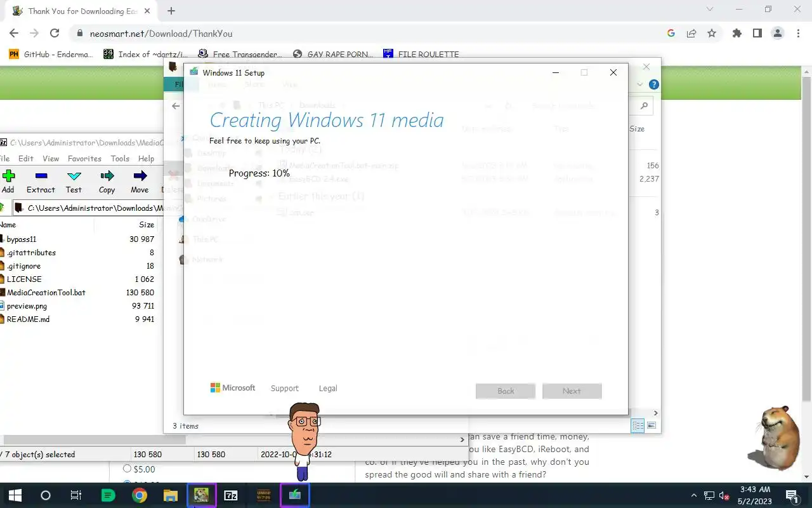Viewport: 812px width, 508px height.
Task: Click the Chrome page scrollbar down arrow
Action: coord(806,477)
